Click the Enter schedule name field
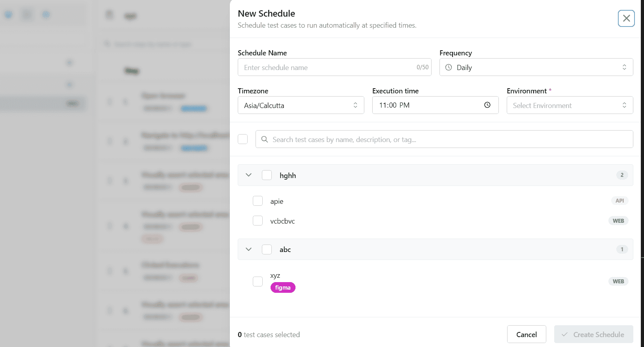 (328, 67)
